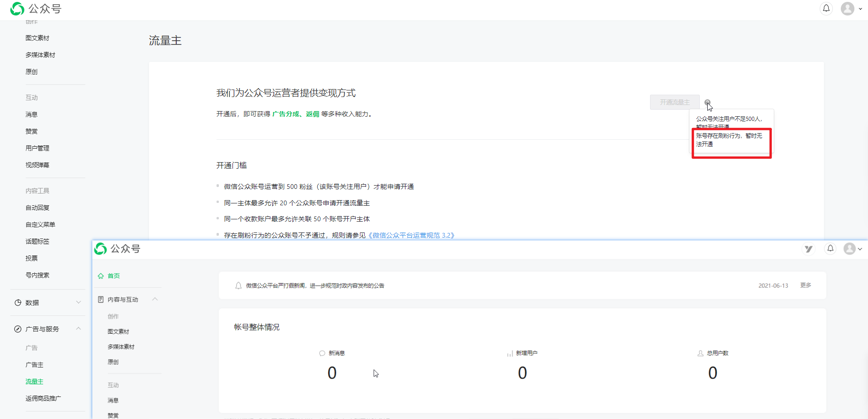Click the account avatar on the 流量主 page

(x=847, y=8)
